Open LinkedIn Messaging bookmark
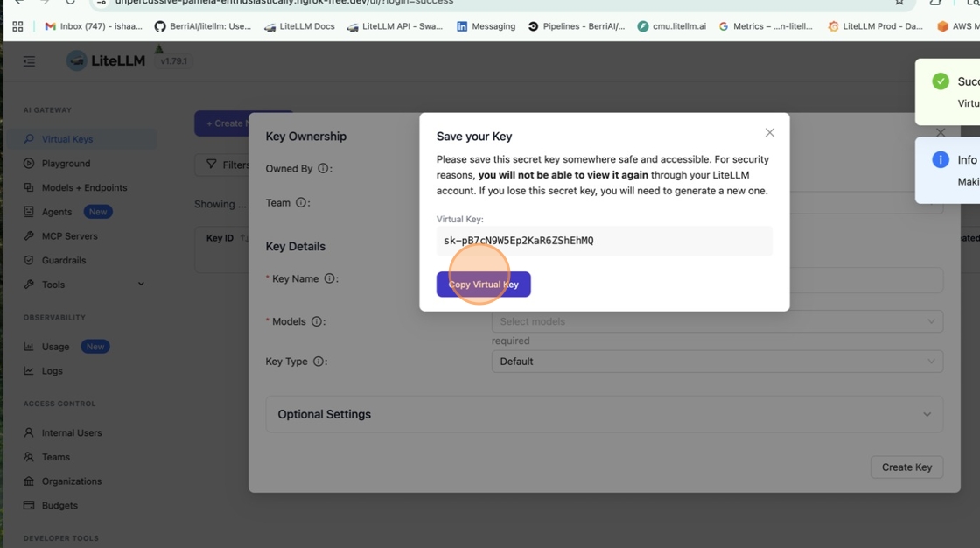The image size is (980, 548). (486, 26)
